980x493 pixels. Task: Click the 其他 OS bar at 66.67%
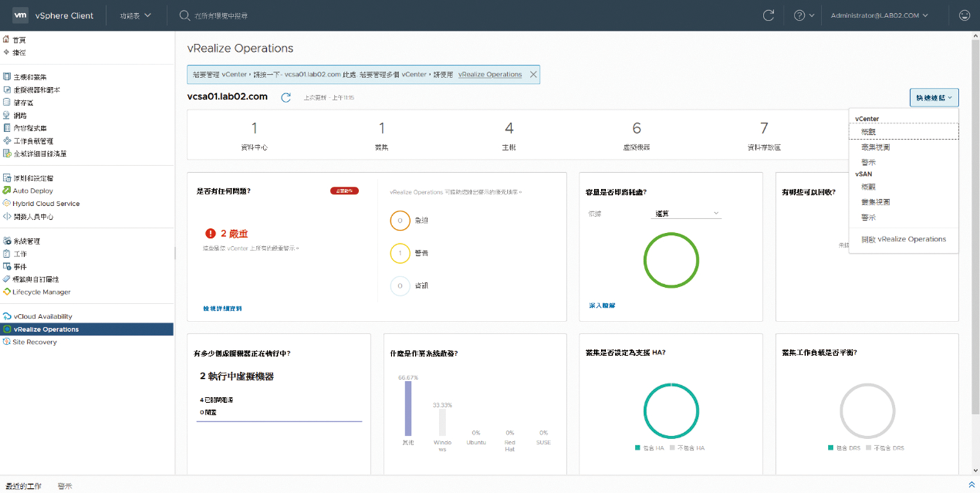pyautogui.click(x=408, y=409)
